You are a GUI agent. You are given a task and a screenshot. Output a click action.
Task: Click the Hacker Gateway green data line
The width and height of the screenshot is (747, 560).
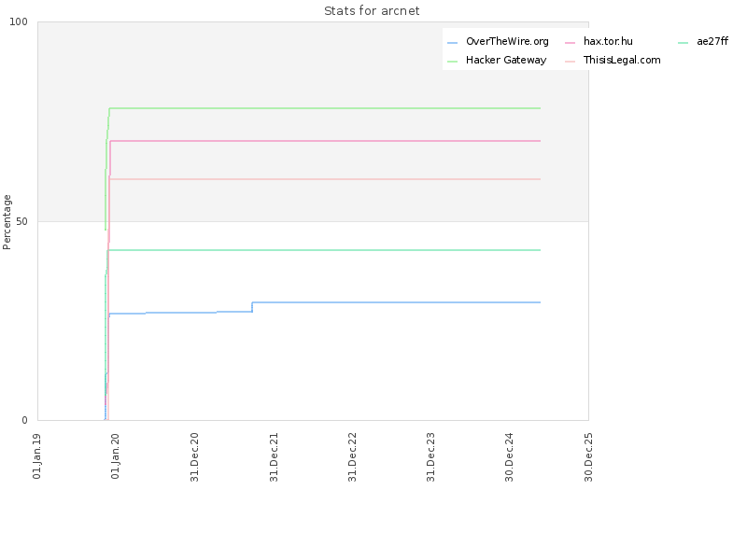point(324,108)
